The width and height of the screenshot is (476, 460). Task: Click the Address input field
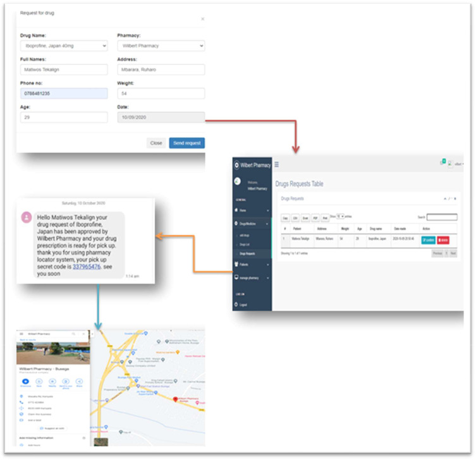click(x=161, y=70)
